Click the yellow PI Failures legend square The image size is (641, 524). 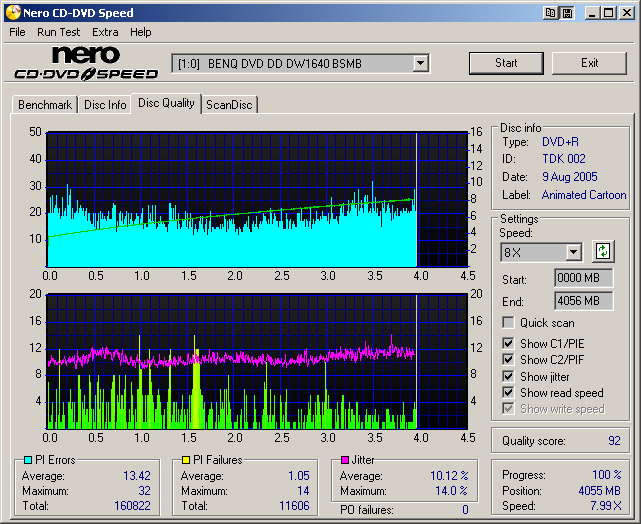pyautogui.click(x=187, y=460)
